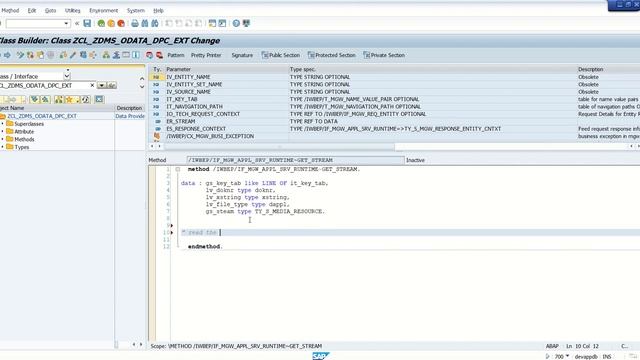Click the yellow star Favorites icon in navigator
640x360 pixels.
(69, 99)
